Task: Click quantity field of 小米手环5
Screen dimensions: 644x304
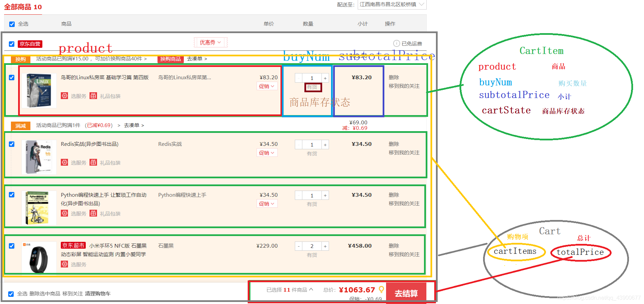Action: (312, 246)
